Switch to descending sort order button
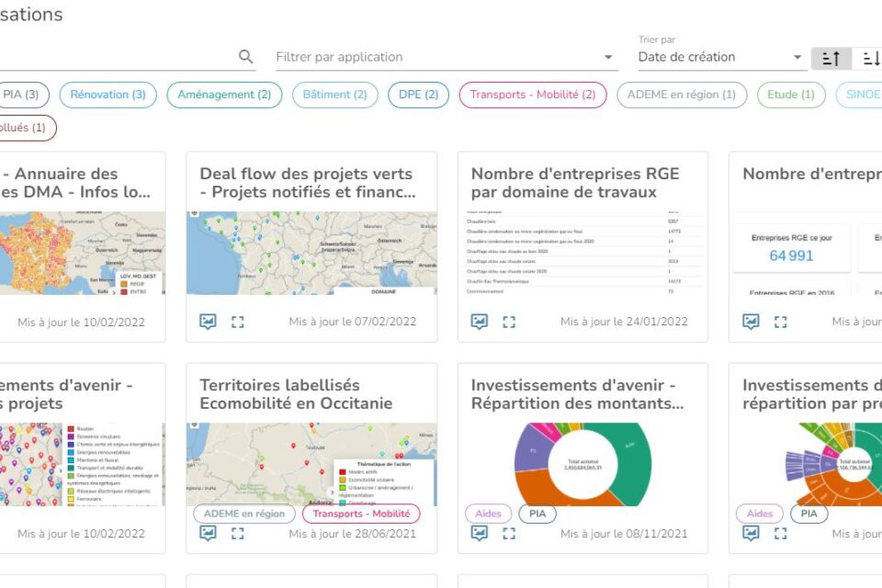 [869, 58]
